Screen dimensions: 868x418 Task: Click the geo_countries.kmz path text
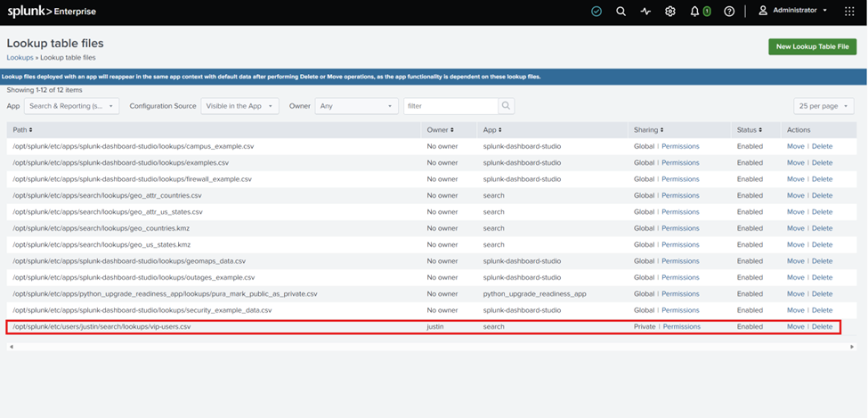point(101,228)
